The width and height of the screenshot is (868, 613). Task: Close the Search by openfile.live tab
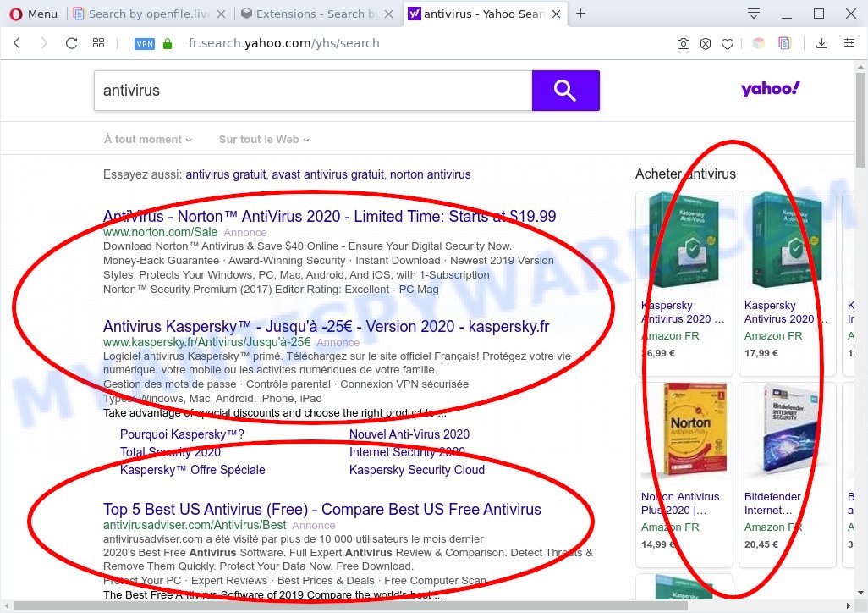[x=222, y=14]
